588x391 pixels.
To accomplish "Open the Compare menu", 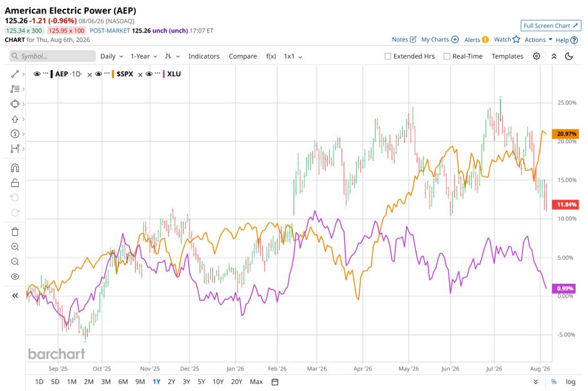I will (x=243, y=56).
